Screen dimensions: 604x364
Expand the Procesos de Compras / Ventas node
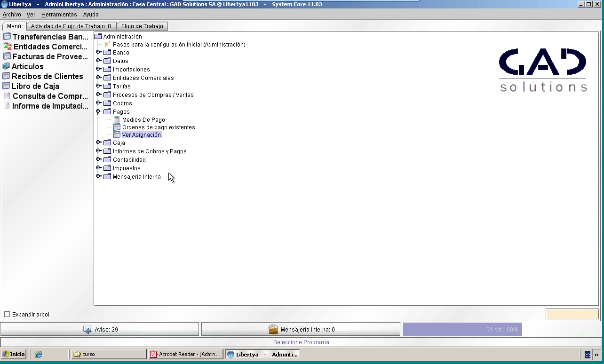coord(98,95)
